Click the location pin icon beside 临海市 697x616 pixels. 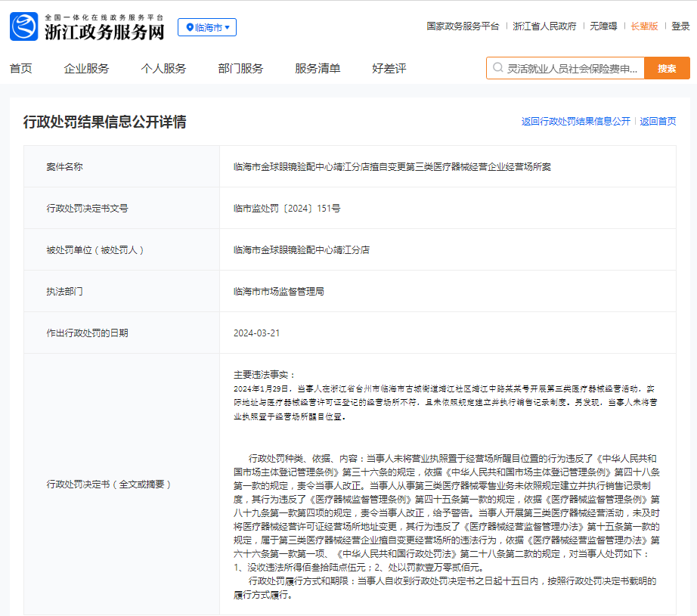coord(190,27)
